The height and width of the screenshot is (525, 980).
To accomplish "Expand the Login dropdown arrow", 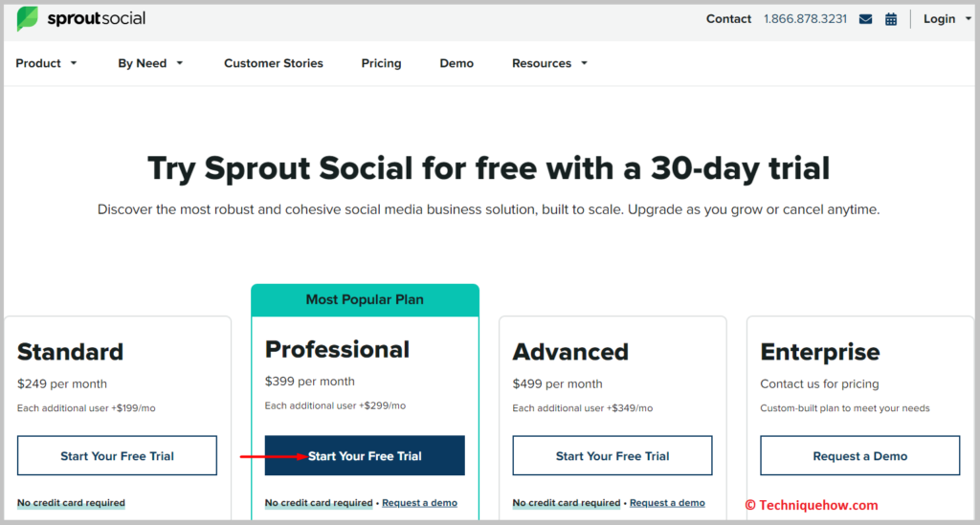I will (x=969, y=19).
